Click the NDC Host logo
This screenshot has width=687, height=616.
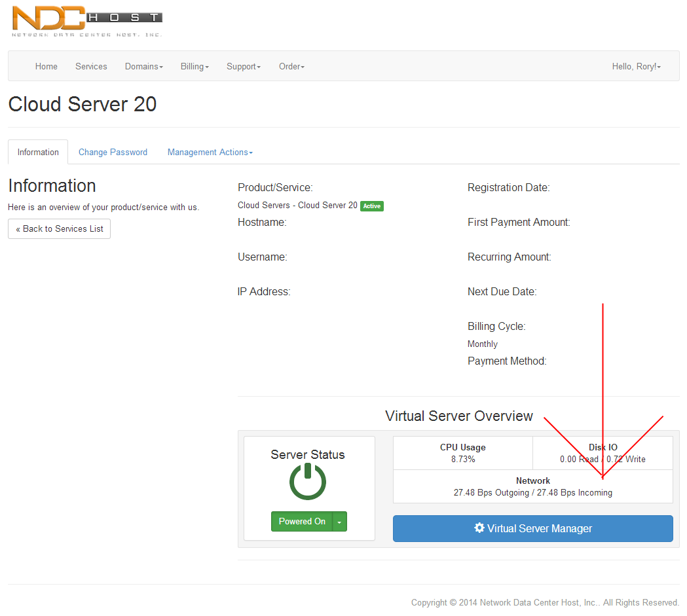(86, 21)
